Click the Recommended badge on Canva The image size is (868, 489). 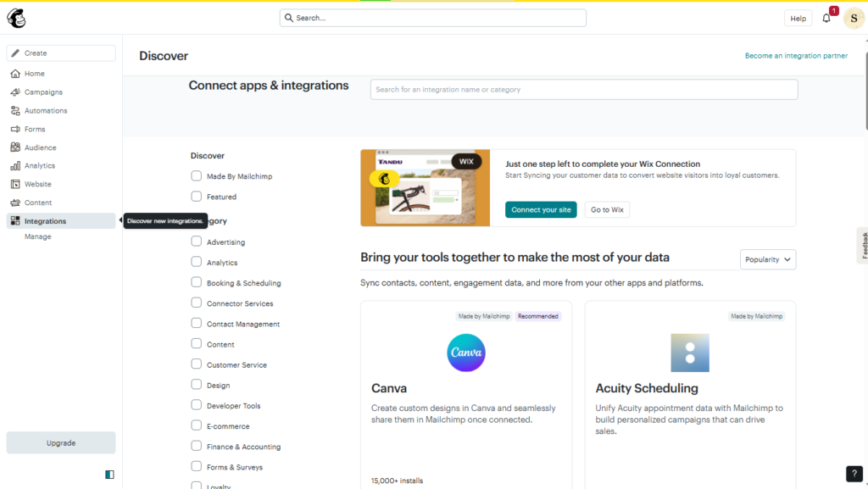click(x=537, y=316)
